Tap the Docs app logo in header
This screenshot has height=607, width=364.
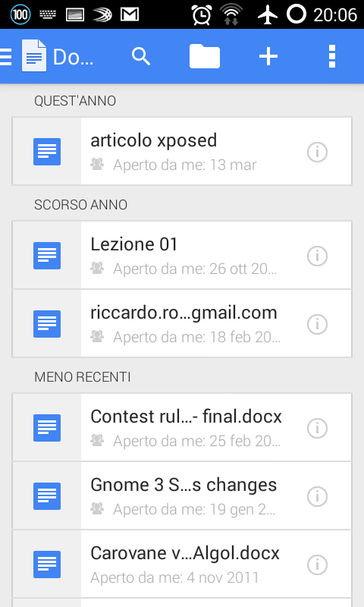tap(34, 56)
